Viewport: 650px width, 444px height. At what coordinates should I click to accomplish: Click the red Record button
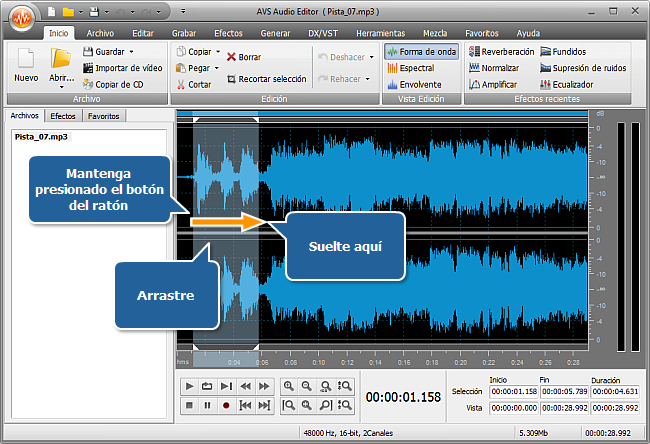tap(226, 406)
